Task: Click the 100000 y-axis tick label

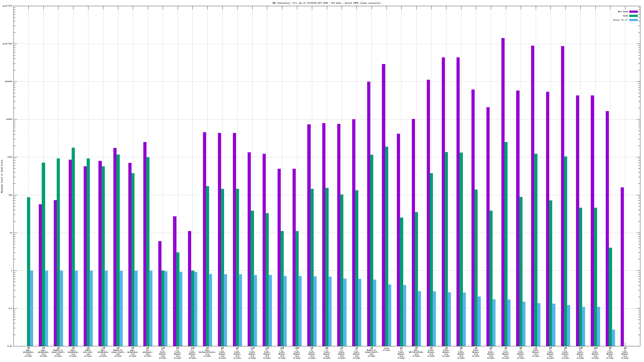Action: pos(8,82)
